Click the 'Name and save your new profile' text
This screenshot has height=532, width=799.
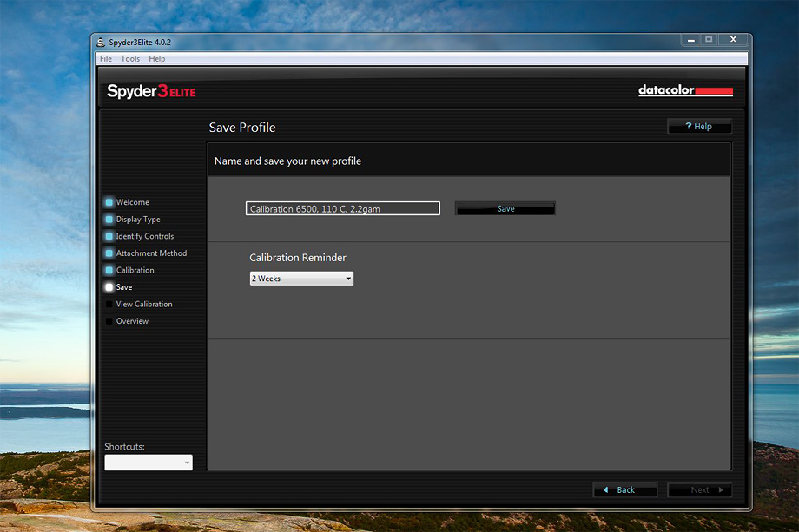287,161
